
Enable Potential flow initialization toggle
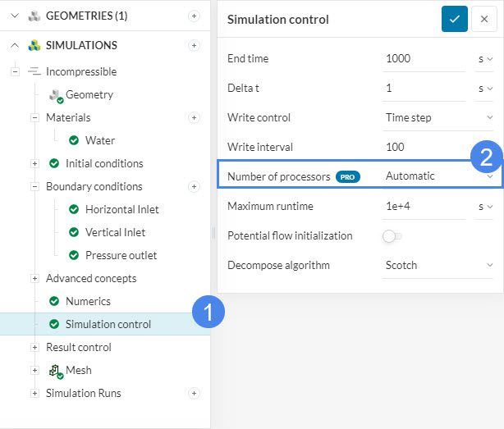click(392, 236)
